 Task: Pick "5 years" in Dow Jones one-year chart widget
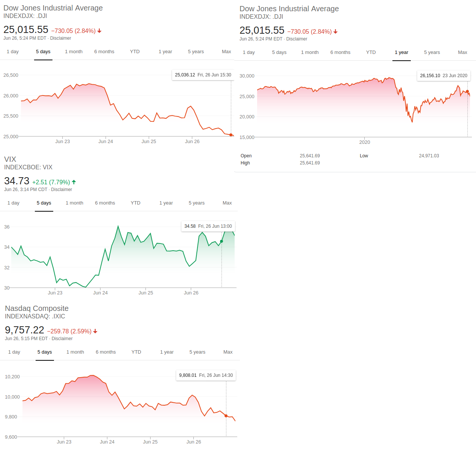pos(432,52)
